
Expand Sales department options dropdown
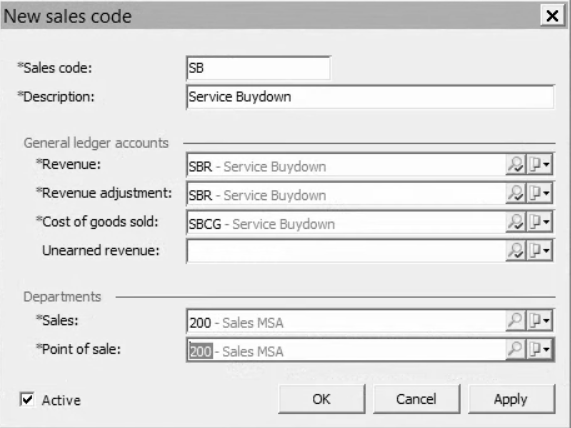pyautogui.click(x=540, y=321)
